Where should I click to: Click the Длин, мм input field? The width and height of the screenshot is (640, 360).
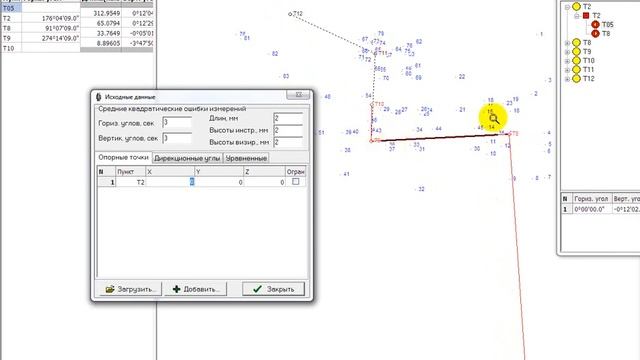pos(288,118)
